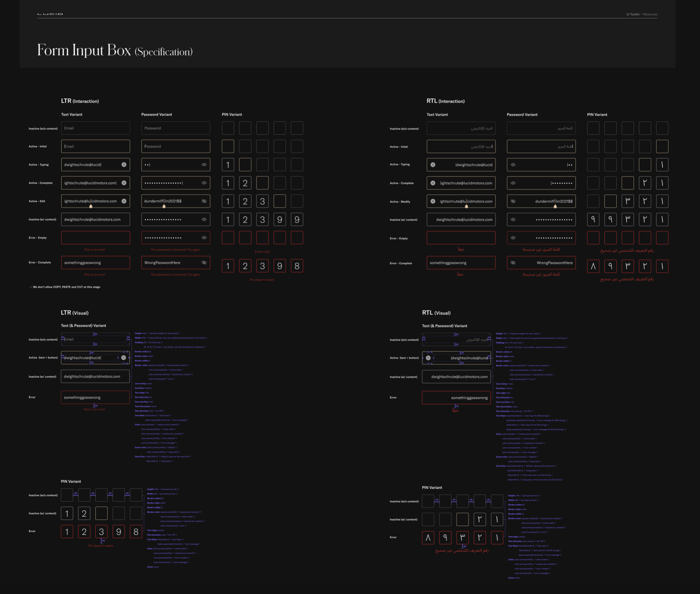Click clear icon in RTL Visual Active text + button field
700x594 pixels.
(428, 358)
